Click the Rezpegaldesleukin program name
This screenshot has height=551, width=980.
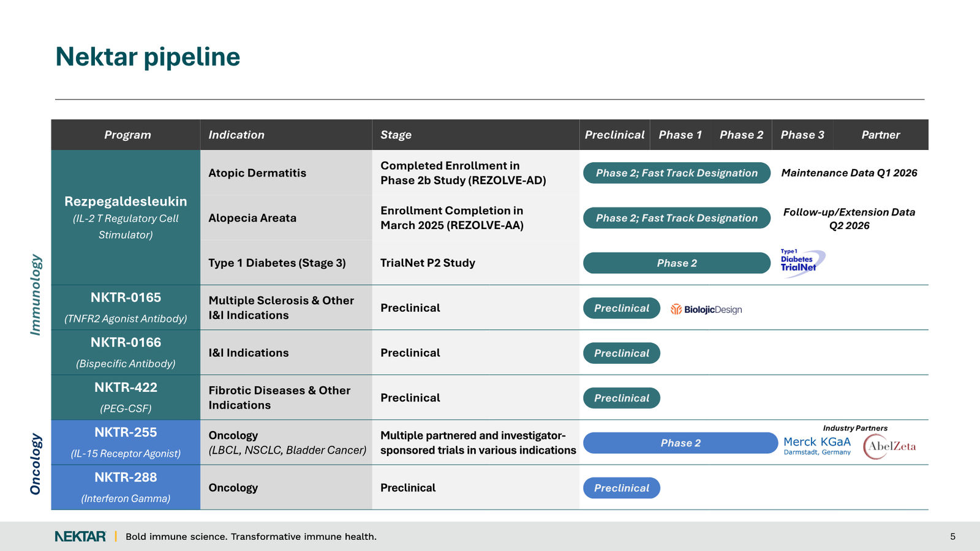[126, 201]
